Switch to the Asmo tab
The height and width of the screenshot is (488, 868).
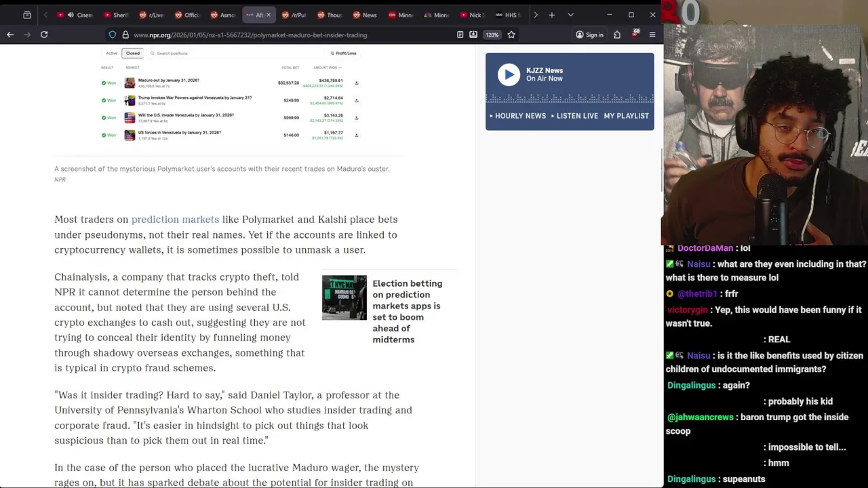click(x=223, y=15)
